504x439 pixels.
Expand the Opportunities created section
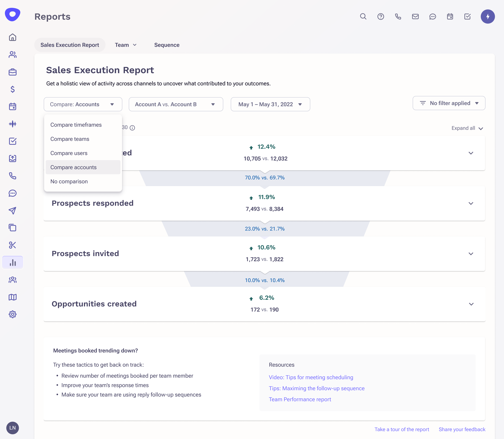[x=471, y=304]
